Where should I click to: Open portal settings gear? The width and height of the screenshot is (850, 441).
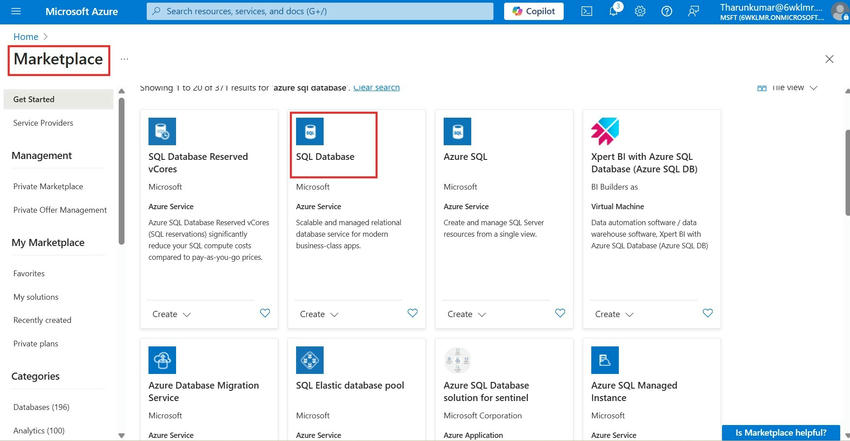(x=640, y=11)
